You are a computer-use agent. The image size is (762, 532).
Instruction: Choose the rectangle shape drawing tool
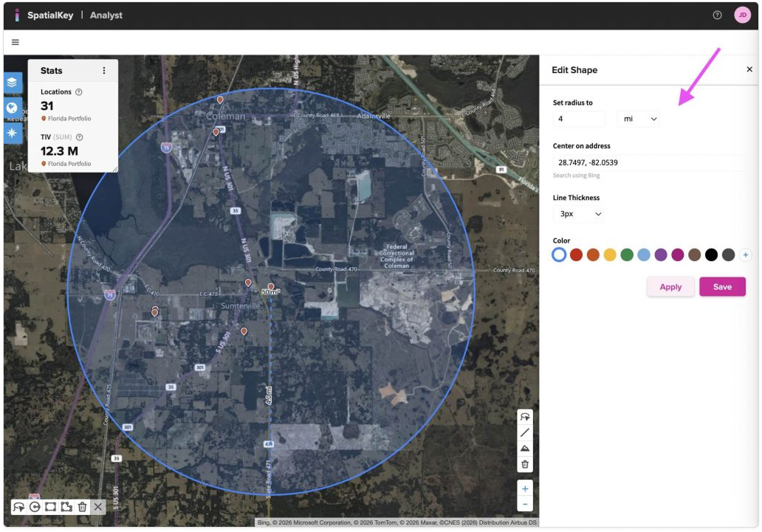(x=50, y=507)
